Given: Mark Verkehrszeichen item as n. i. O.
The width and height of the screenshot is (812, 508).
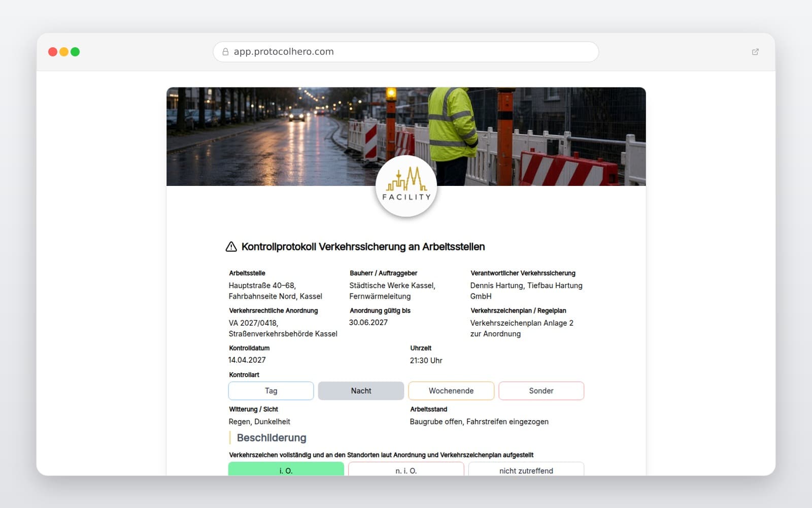Looking at the screenshot, I should (406, 469).
